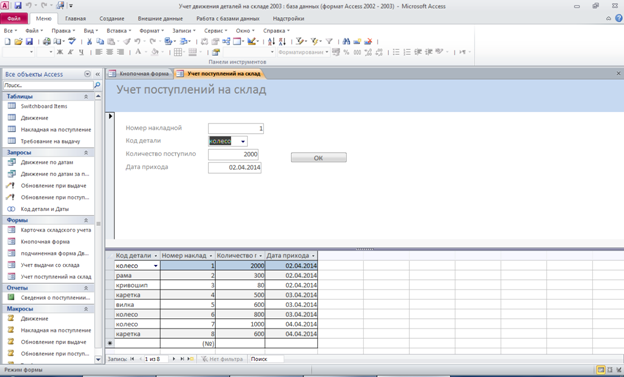
Task: Click the Copy icon in the toolbar
Action: click(x=100, y=41)
